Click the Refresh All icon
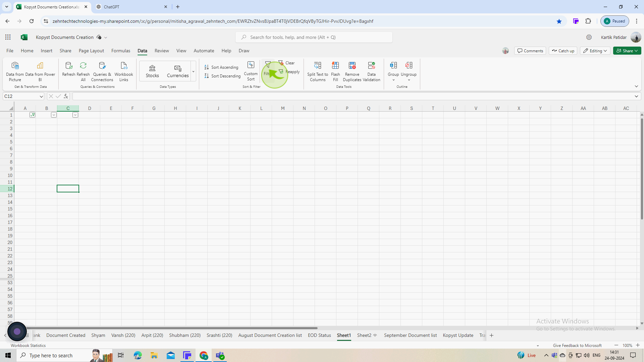The height and width of the screenshot is (362, 644). click(83, 65)
